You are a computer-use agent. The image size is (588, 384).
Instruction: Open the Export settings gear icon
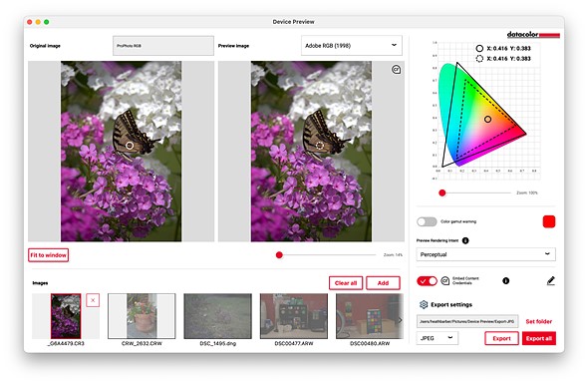pos(424,304)
